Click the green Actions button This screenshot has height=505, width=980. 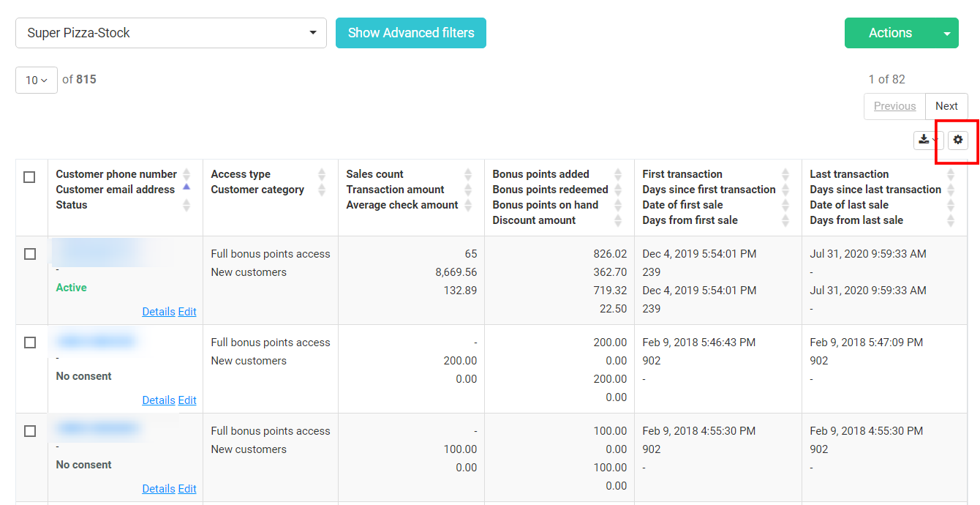click(x=889, y=33)
